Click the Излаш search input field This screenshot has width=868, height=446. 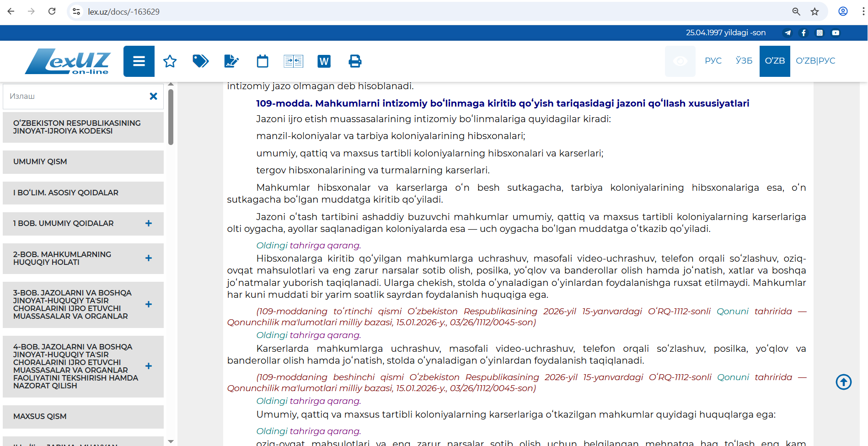pyautogui.click(x=75, y=97)
